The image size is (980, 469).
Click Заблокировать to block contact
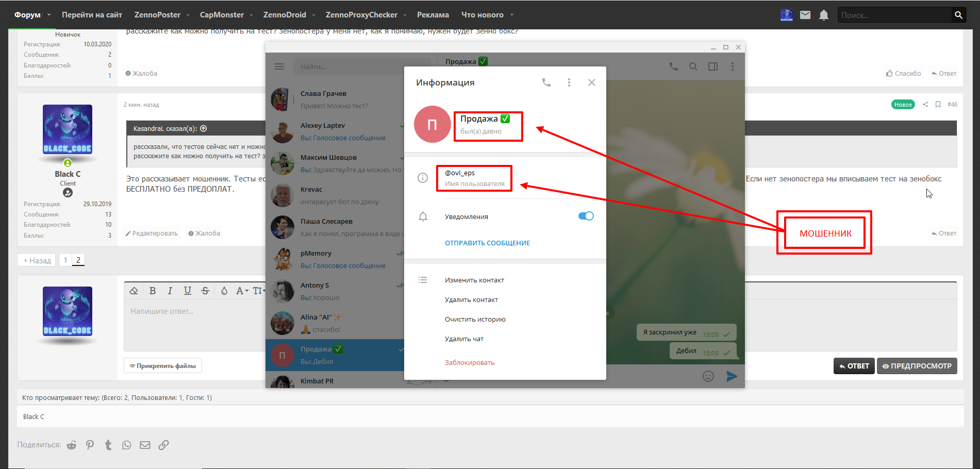point(470,363)
